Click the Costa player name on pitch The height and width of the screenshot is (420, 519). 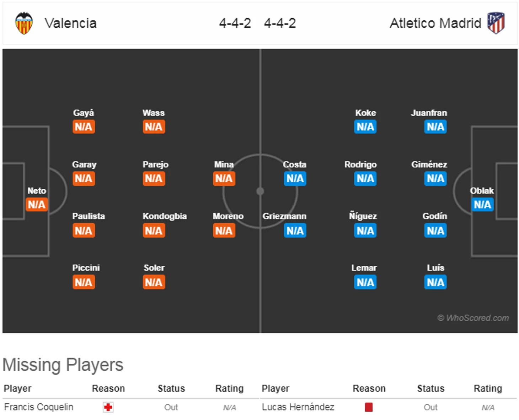point(295,165)
